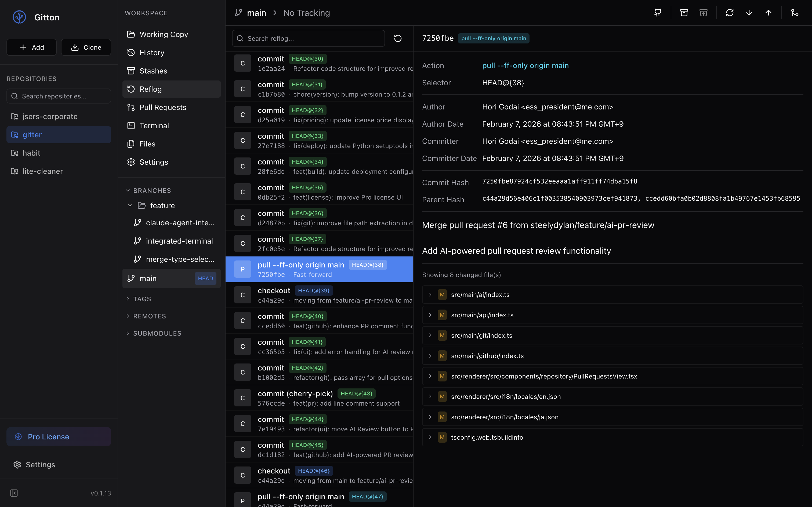This screenshot has width=812, height=507.
Task: Click the merge branch icon in toolbar
Action: click(795, 13)
